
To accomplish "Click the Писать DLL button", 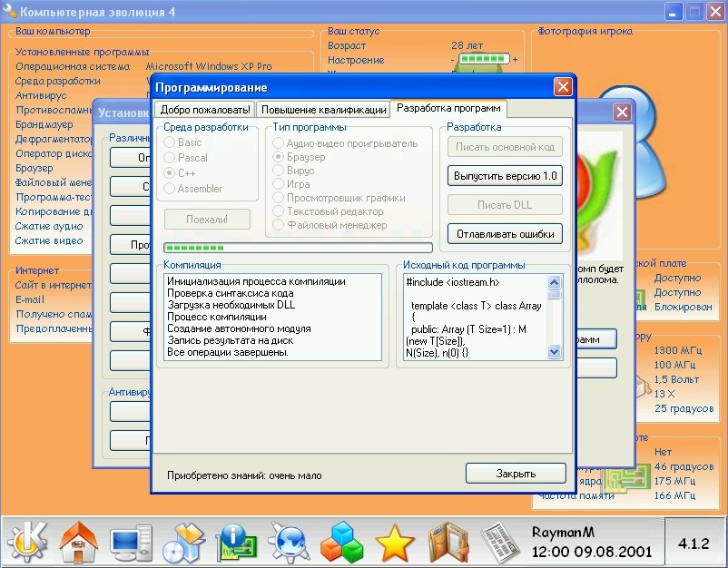I will click(505, 205).
